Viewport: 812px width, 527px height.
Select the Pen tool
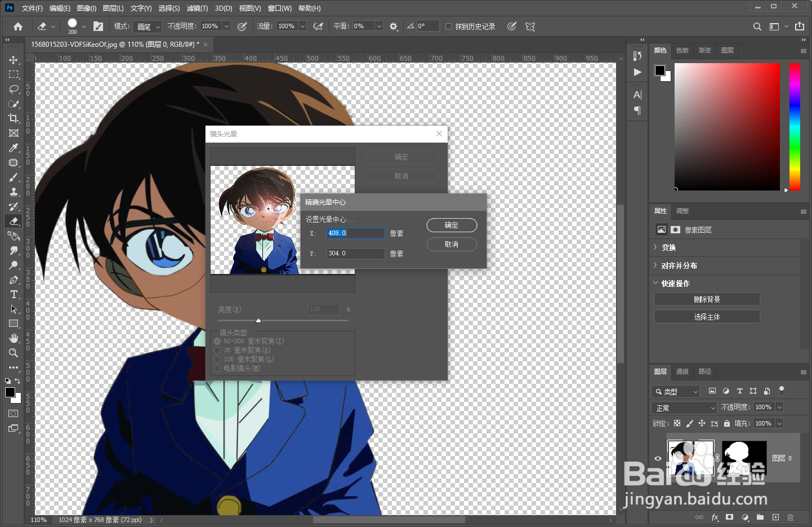(x=14, y=280)
